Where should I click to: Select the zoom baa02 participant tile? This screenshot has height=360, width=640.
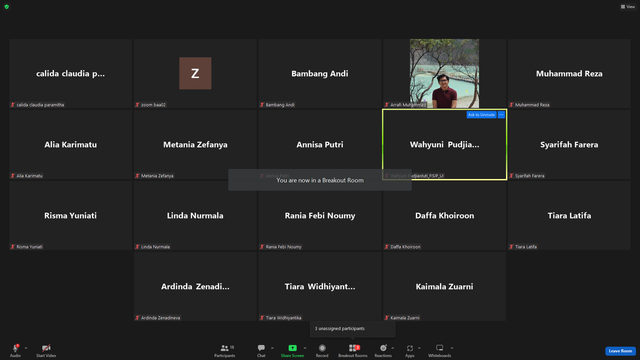pos(195,73)
